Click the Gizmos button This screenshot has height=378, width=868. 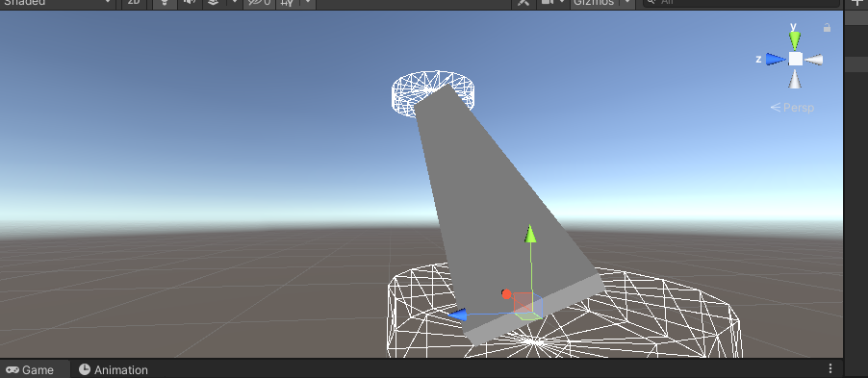594,3
